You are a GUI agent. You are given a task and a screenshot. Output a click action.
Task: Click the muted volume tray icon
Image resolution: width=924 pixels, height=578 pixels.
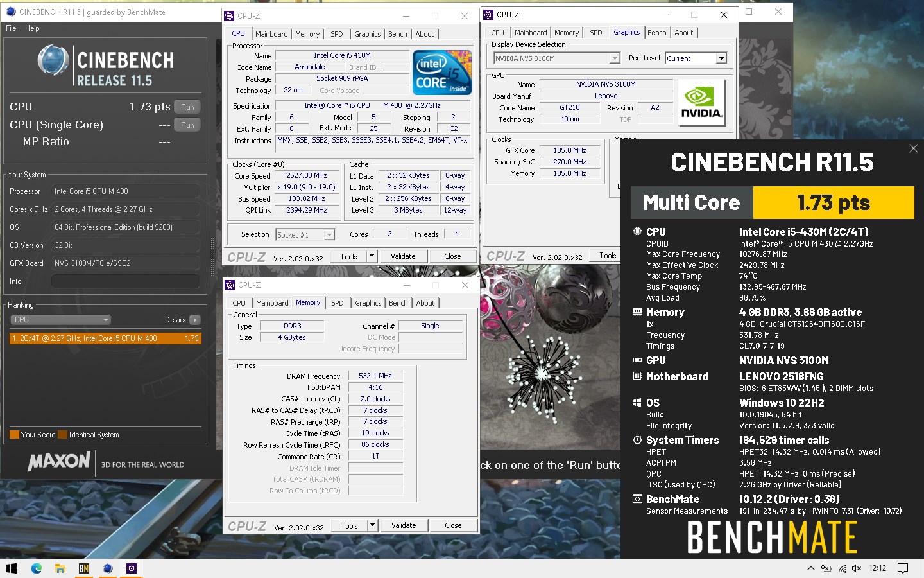pos(857,568)
